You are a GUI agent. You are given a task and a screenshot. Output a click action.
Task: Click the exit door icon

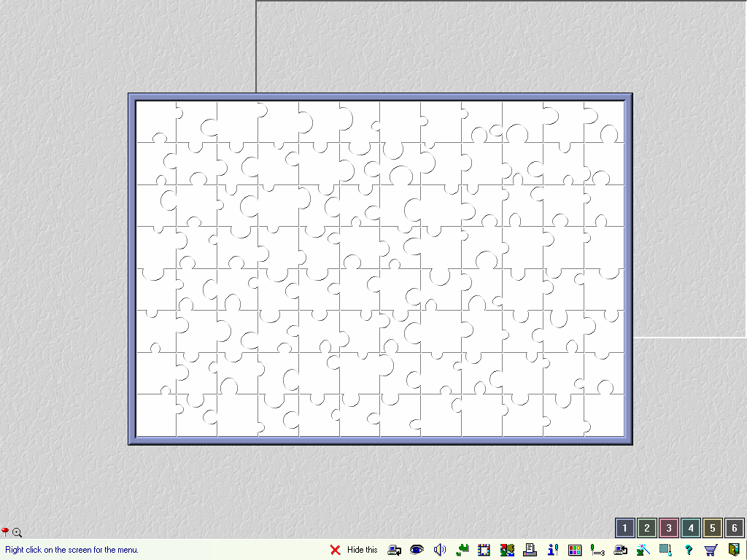tap(734, 550)
